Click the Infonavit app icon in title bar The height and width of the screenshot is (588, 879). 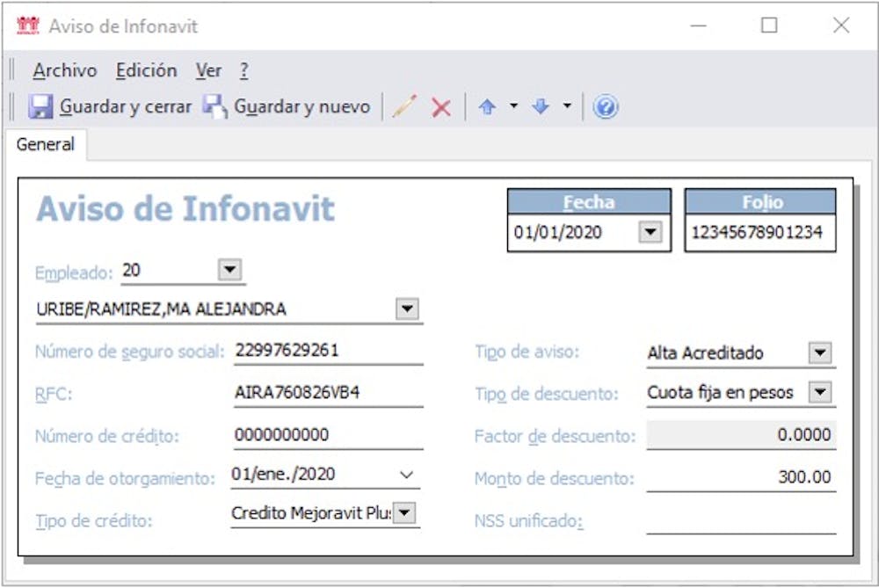tap(27, 25)
